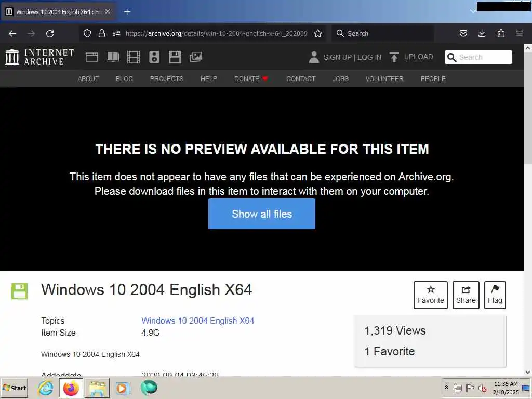Flag this item with Flag button
This screenshot has height=399, width=532.
tap(495, 295)
